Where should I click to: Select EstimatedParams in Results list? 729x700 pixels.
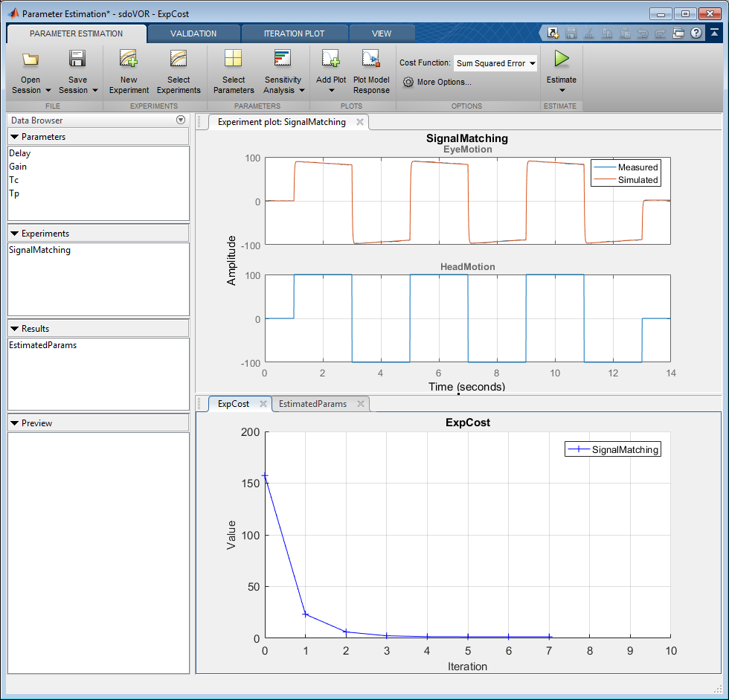tap(42, 345)
